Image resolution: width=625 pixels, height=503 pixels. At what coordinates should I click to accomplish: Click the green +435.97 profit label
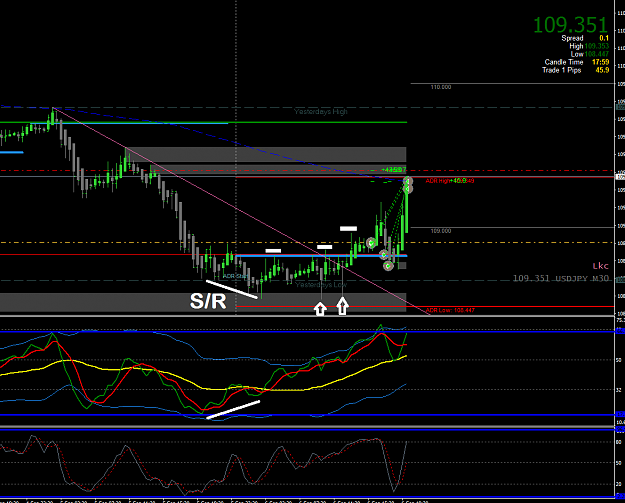(393, 170)
